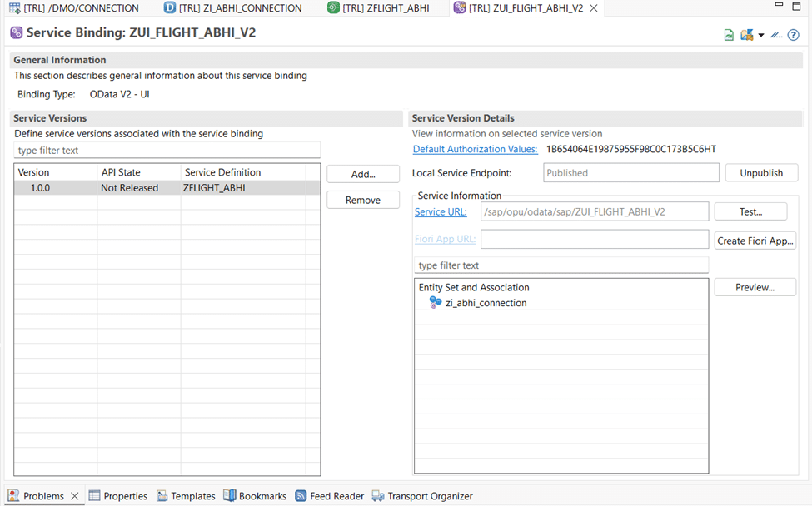Switch to the ZI_ABHI_CONNECTION editor tab
Viewport: 812px width, 506px height.
(x=240, y=8)
